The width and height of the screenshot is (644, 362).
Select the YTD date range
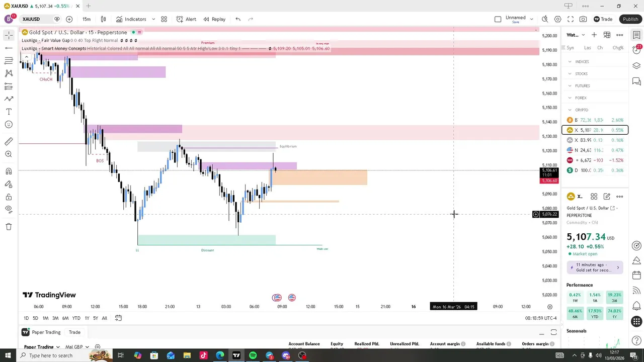(76, 318)
